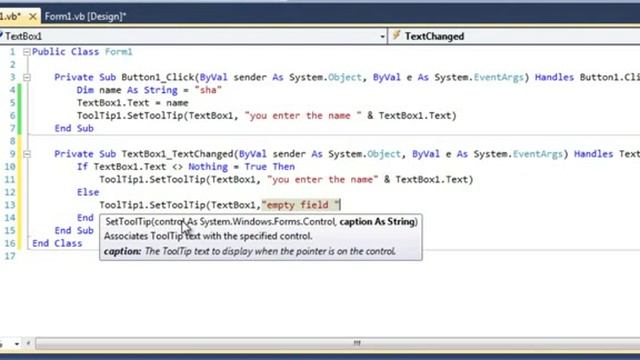
Task: Open the TextBox1 class name dropdown
Action: (382, 36)
